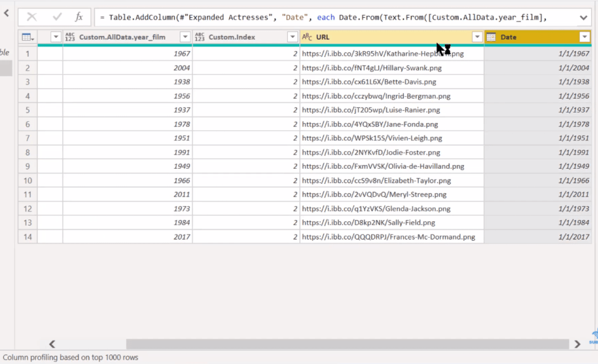Image resolution: width=598 pixels, height=364 pixels.
Task: Click the Ingrid-Bergman URL cell
Action: point(392,96)
